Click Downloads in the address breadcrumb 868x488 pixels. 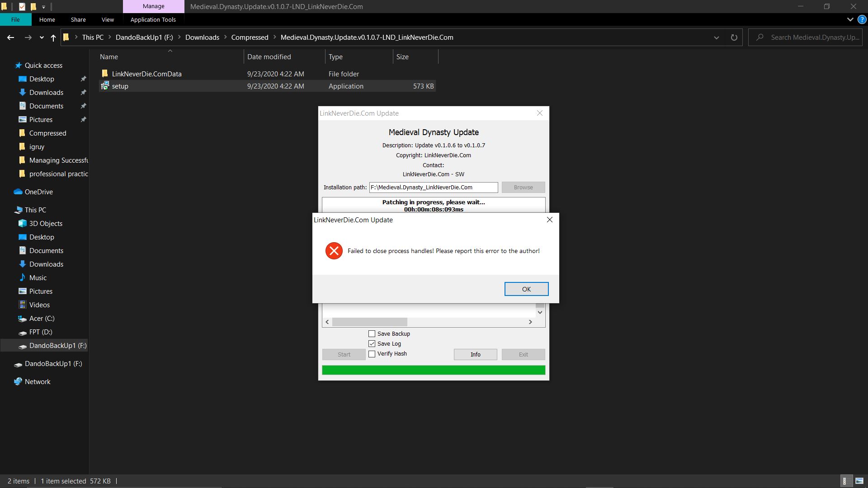pos(202,38)
